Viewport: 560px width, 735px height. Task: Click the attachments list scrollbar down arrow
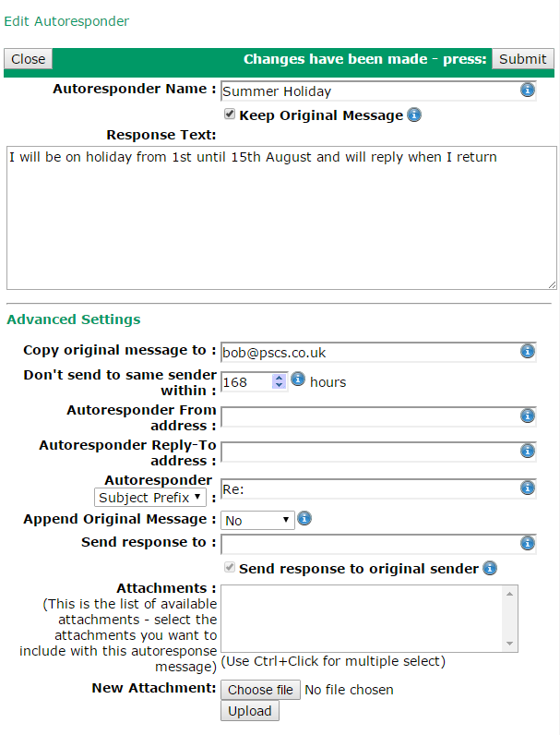click(510, 644)
